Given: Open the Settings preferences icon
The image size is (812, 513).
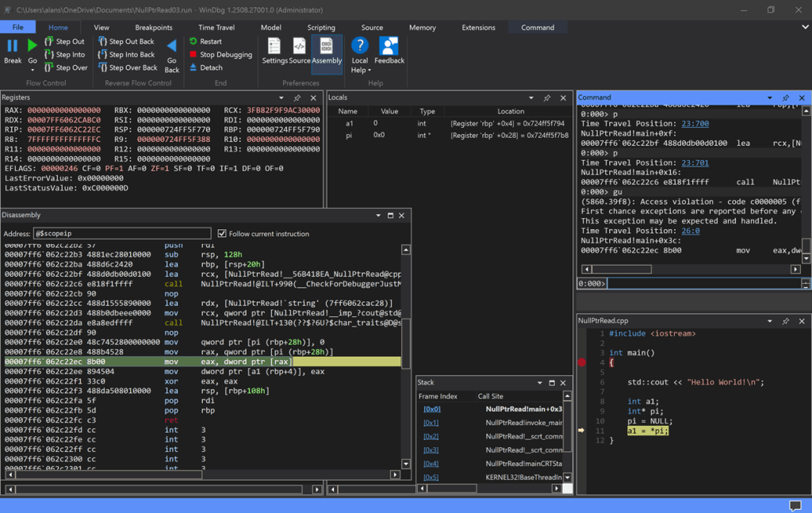Looking at the screenshot, I should pos(274,47).
